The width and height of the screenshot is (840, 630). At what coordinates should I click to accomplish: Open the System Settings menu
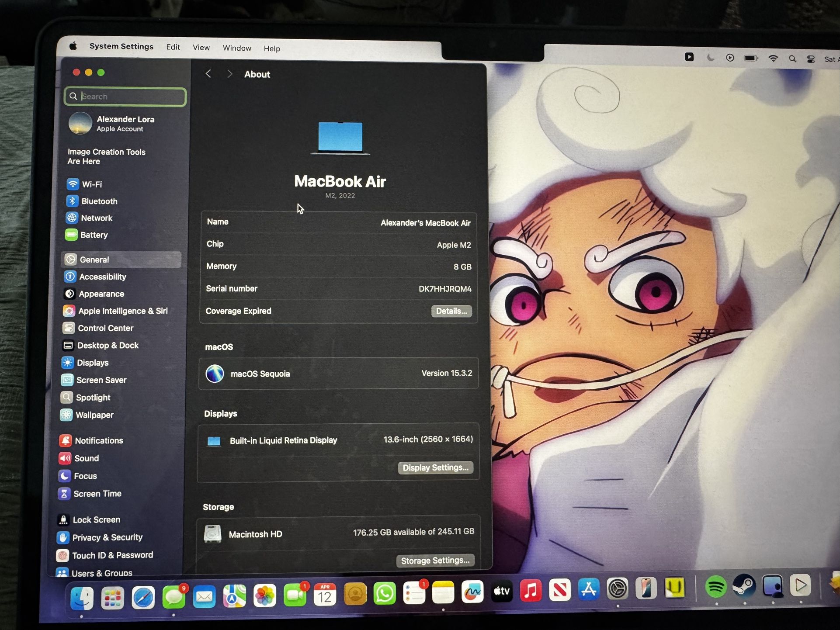pyautogui.click(x=121, y=46)
